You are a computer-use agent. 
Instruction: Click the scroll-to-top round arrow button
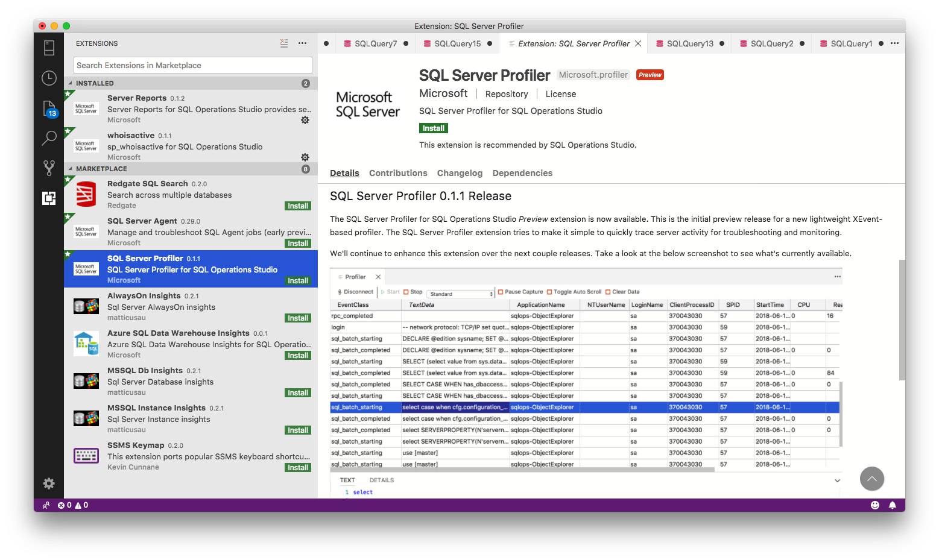872,479
